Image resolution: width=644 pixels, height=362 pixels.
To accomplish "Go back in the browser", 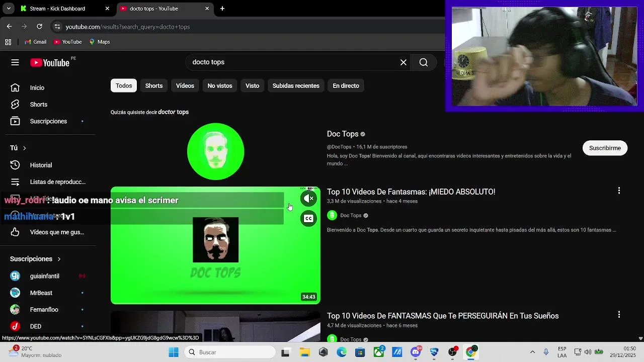I will [9, 27].
